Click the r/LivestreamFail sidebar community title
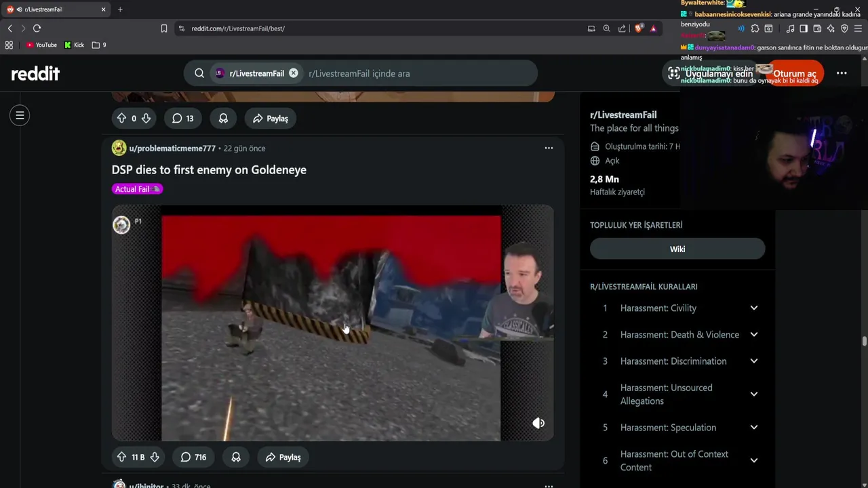Viewport: 868px width, 488px height. (x=623, y=115)
